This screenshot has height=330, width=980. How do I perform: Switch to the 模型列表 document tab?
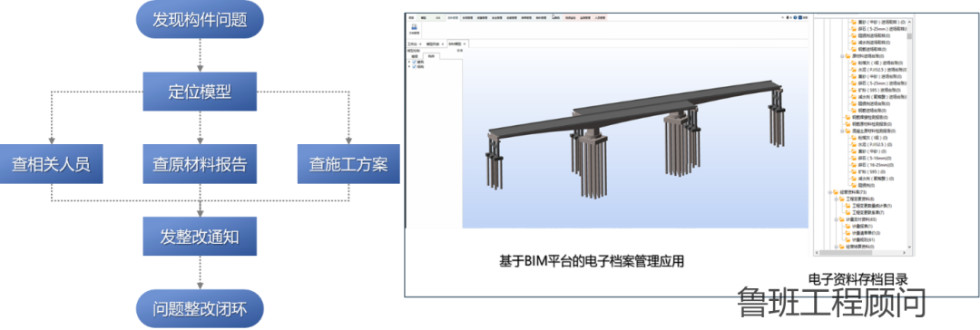click(433, 44)
